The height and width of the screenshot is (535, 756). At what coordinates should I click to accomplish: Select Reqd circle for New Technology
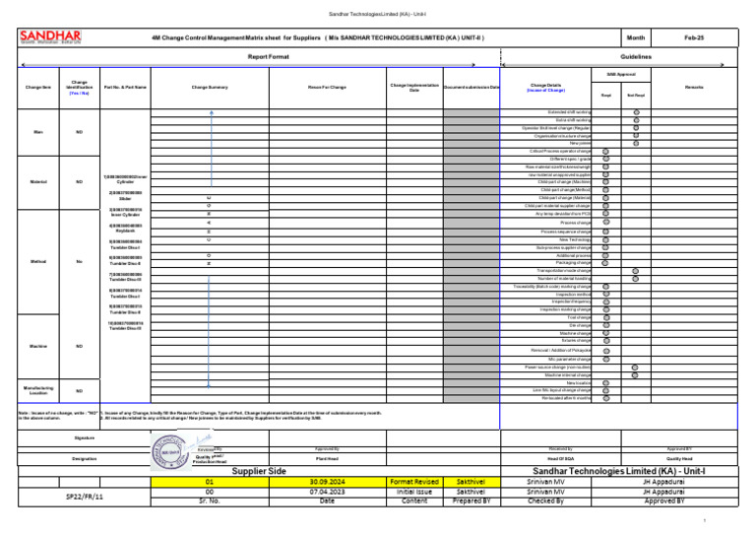606,239
